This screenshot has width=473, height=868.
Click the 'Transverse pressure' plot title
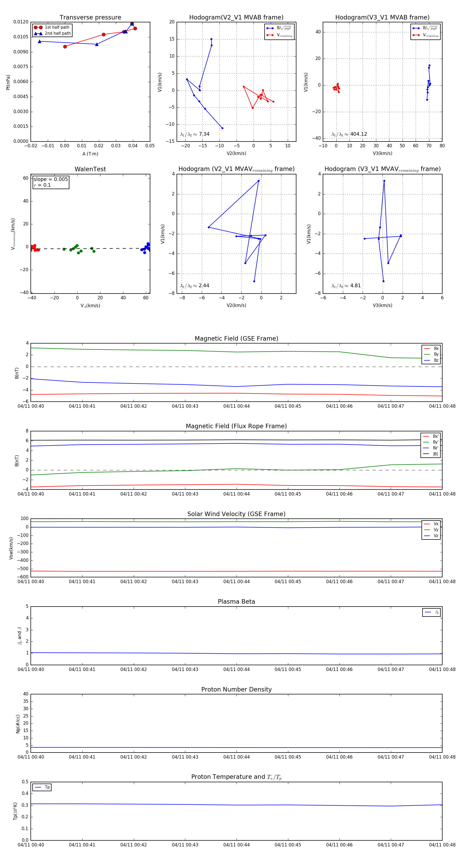pyautogui.click(x=90, y=18)
